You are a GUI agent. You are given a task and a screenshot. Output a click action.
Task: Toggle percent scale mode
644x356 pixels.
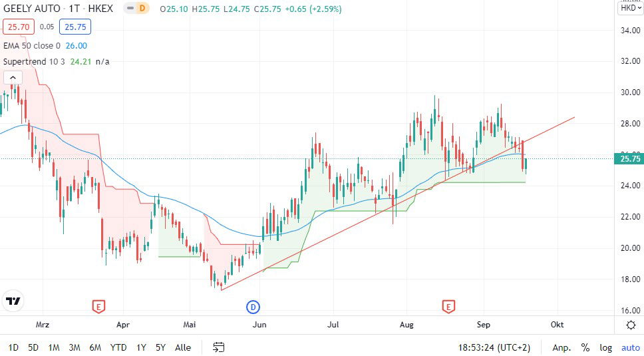click(585, 348)
